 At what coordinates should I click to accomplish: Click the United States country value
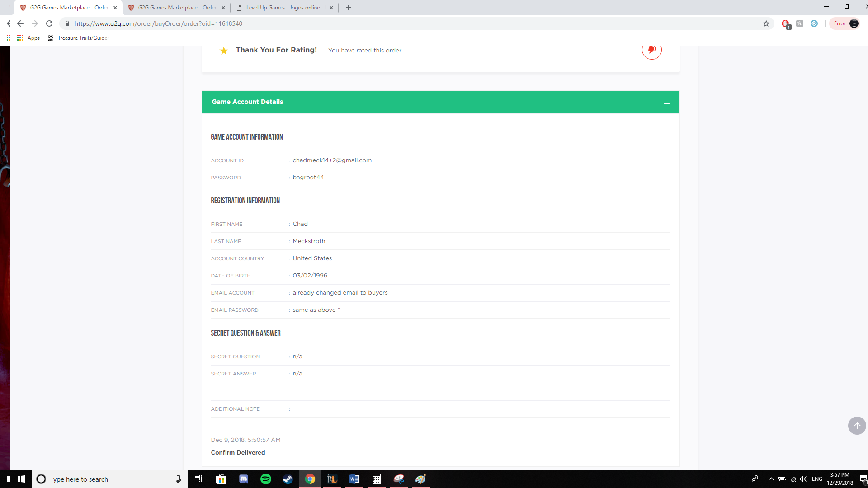pos(312,258)
